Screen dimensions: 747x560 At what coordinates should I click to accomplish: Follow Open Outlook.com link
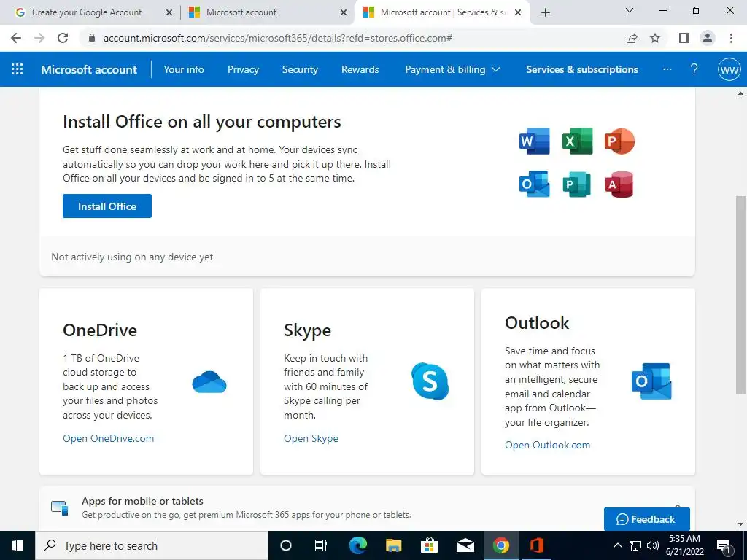point(547,445)
